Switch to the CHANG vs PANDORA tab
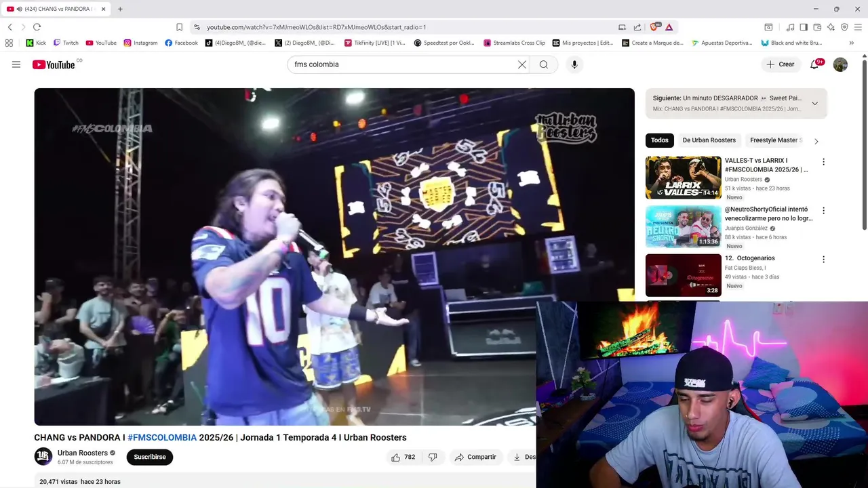 click(56, 9)
